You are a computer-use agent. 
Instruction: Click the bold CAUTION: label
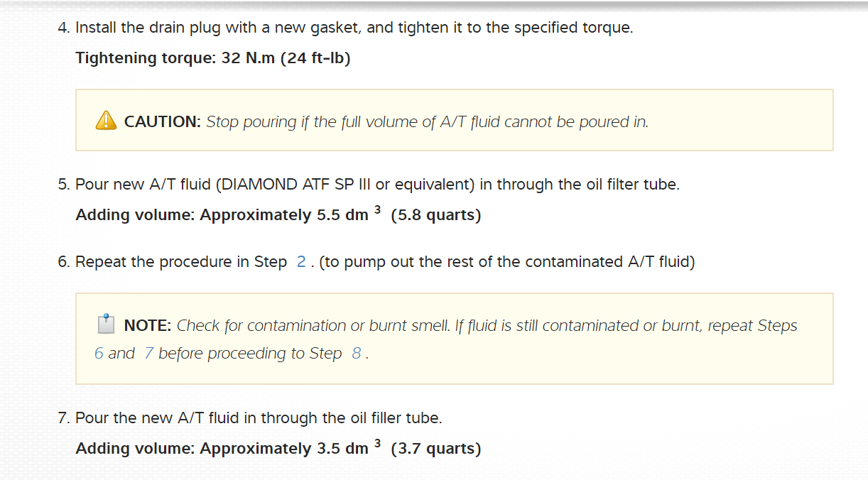[x=163, y=122]
